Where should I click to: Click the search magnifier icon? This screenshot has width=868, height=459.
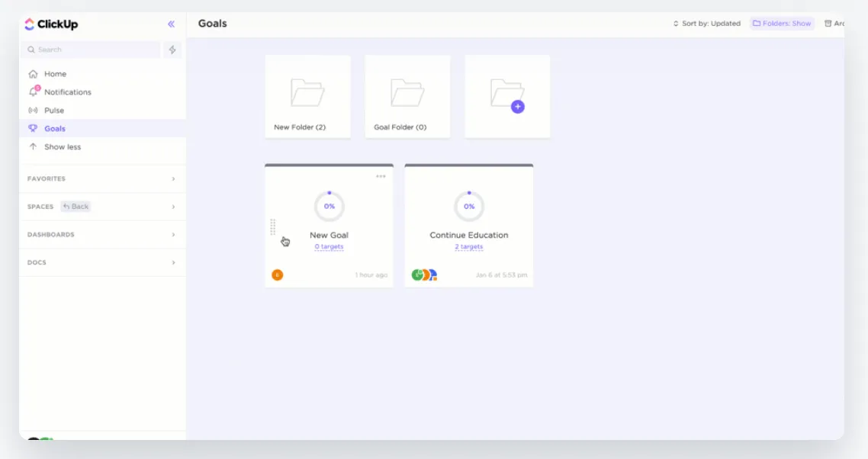click(31, 50)
